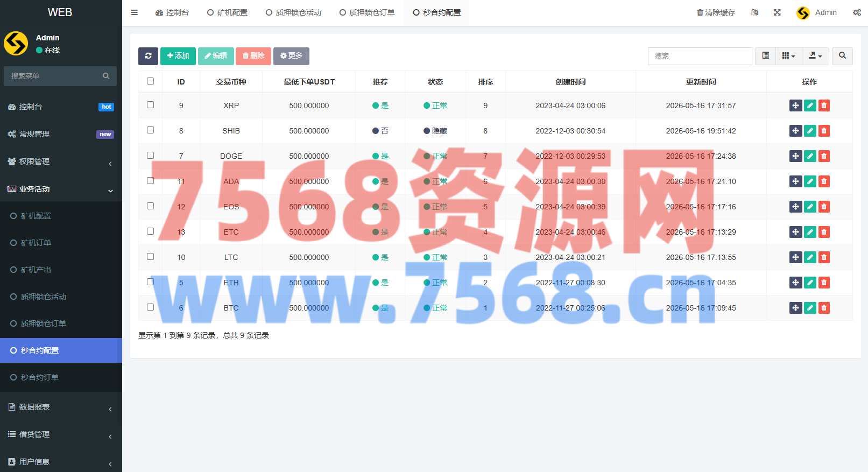Check the LTC row checkbox
Screen dimensions: 868x472
151,257
